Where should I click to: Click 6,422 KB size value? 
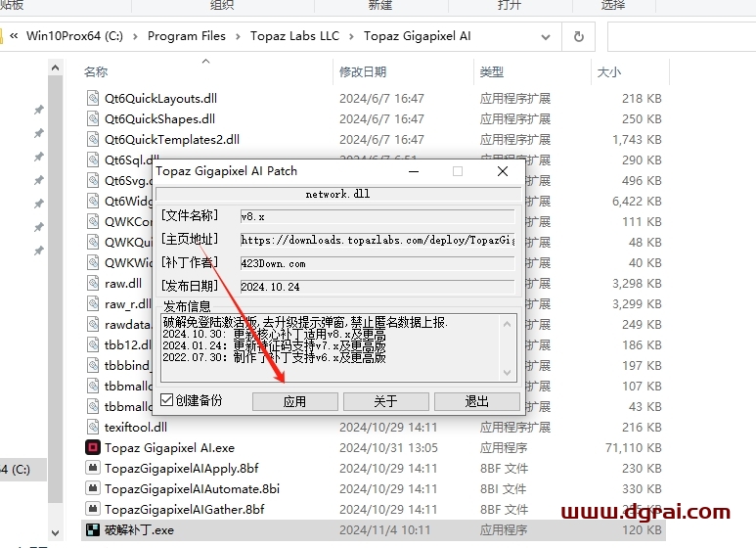(637, 202)
